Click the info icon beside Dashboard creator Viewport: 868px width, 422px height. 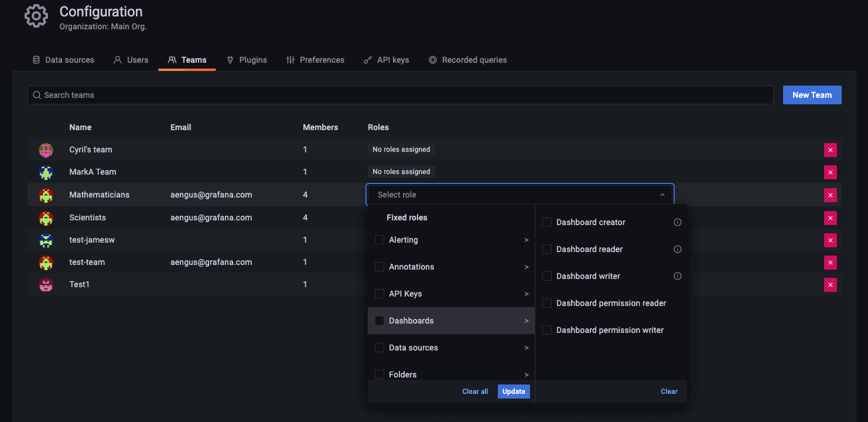point(677,222)
